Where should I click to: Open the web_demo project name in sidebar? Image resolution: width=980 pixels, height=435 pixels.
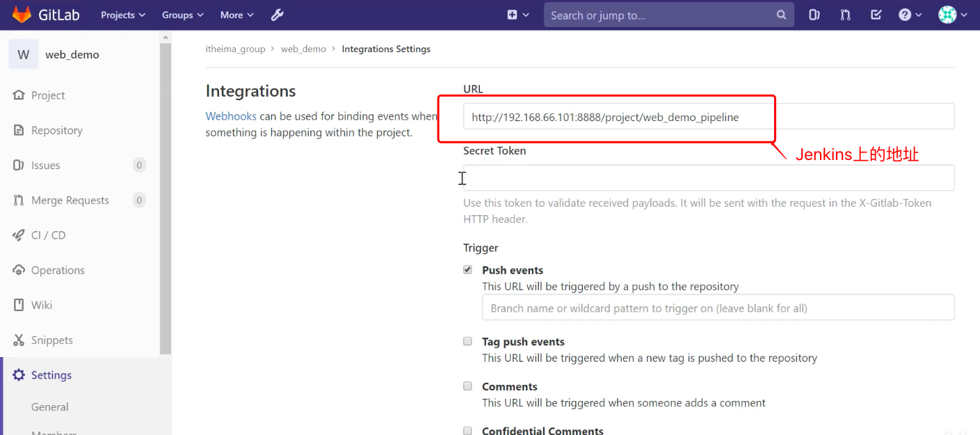(x=72, y=54)
